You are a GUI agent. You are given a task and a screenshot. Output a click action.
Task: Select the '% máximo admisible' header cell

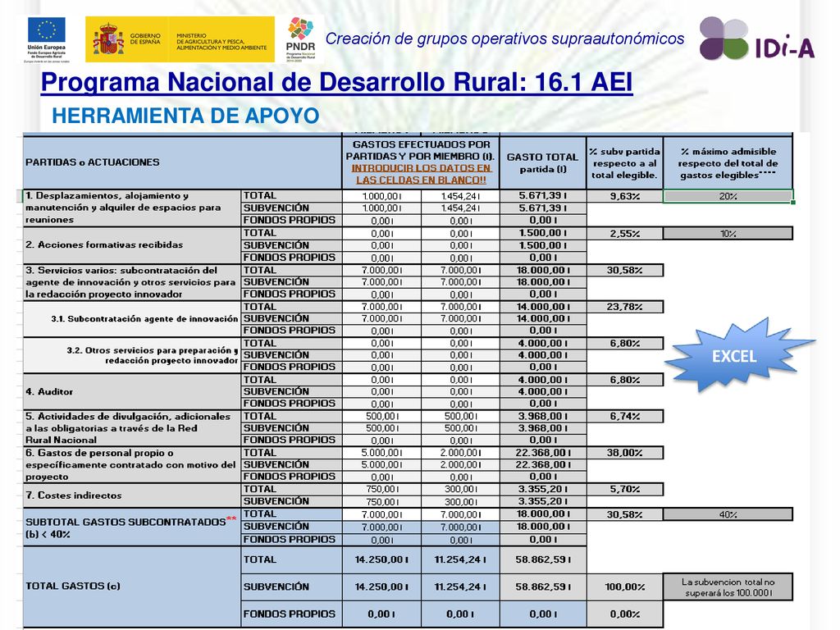click(x=728, y=162)
